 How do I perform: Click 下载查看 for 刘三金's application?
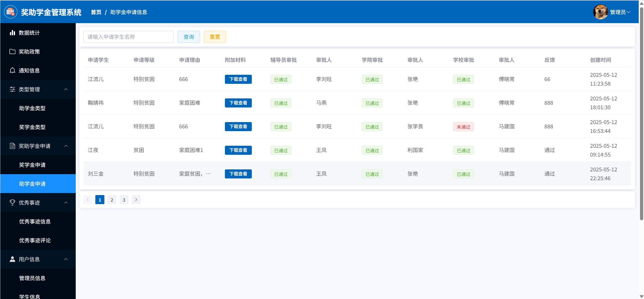pyautogui.click(x=238, y=174)
